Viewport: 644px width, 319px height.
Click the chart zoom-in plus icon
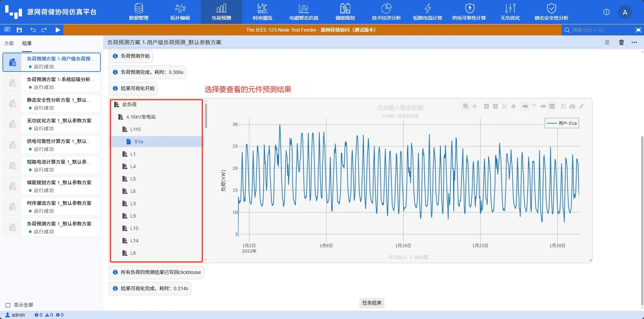click(486, 106)
